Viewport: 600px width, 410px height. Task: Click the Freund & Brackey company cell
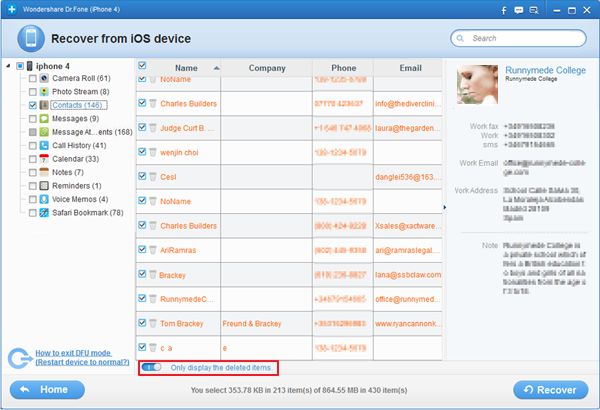[266, 323]
